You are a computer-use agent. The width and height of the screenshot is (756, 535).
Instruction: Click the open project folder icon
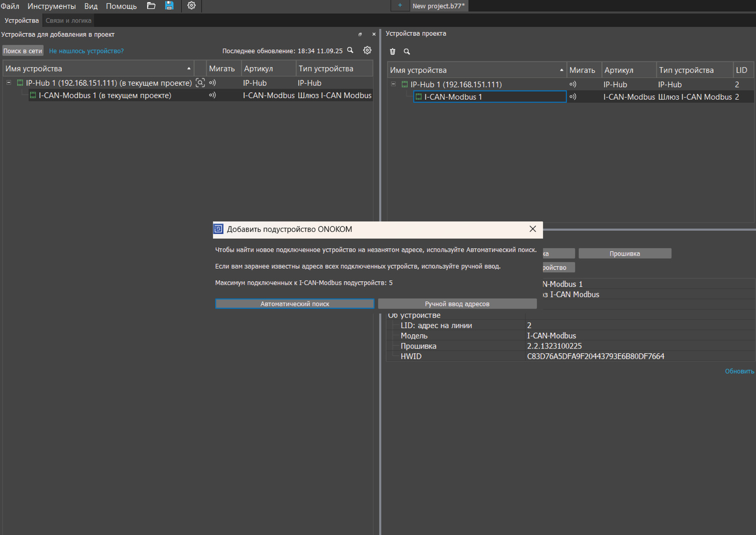tap(151, 6)
